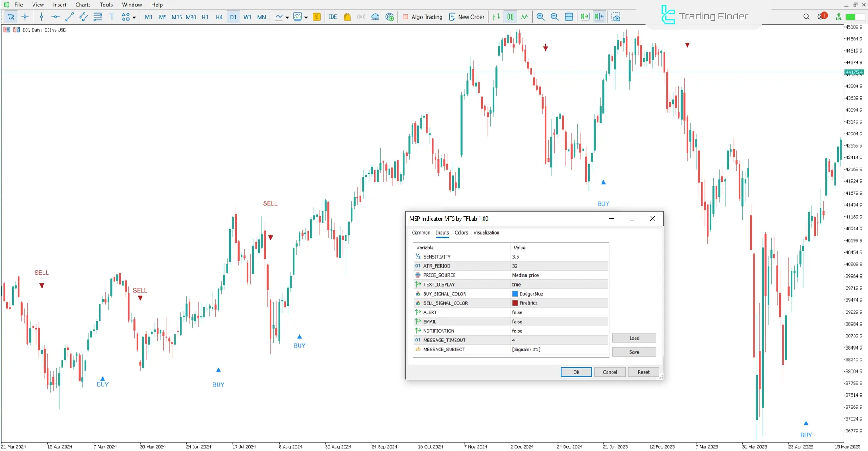The image size is (868, 451).
Task: Click the FireBrick SELL_SIGNAL_COLOR swatch
Action: coord(514,303)
